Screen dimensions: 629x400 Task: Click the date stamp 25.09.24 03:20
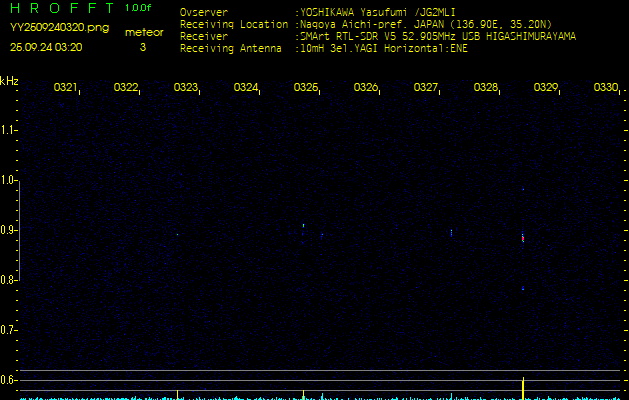(x=46, y=47)
